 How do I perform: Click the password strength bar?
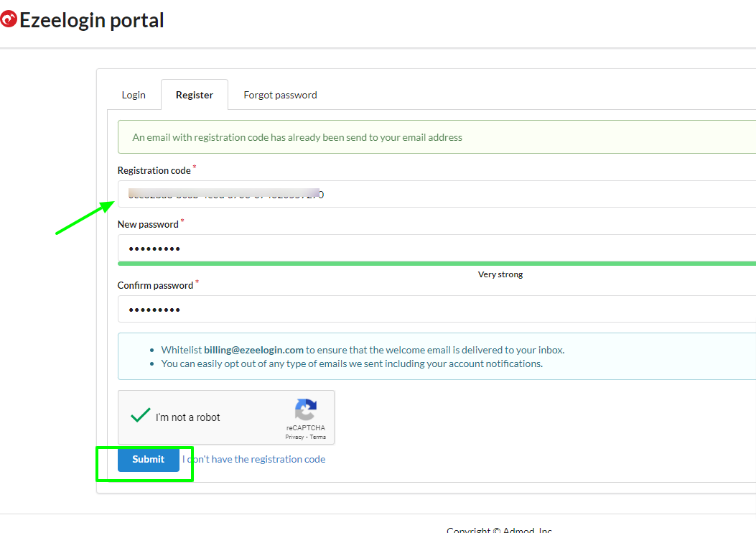437,264
